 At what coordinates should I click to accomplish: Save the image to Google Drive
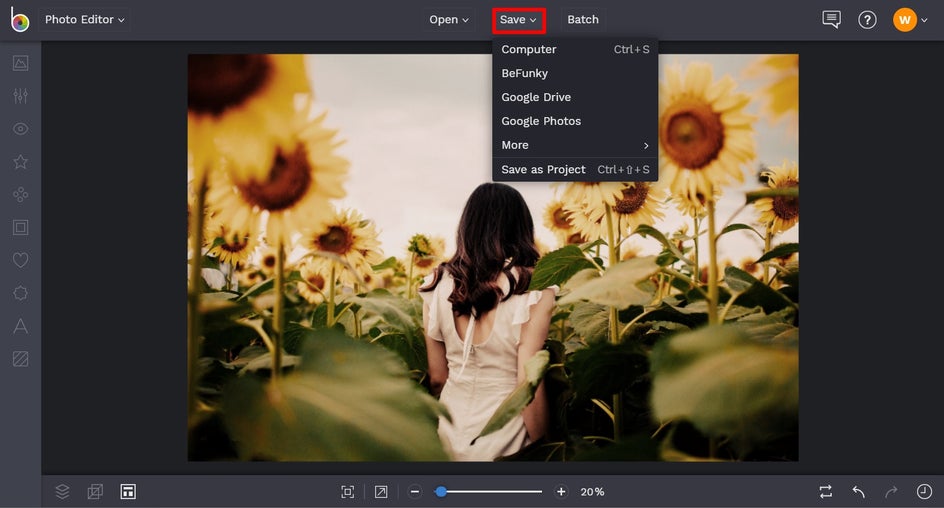point(575,97)
